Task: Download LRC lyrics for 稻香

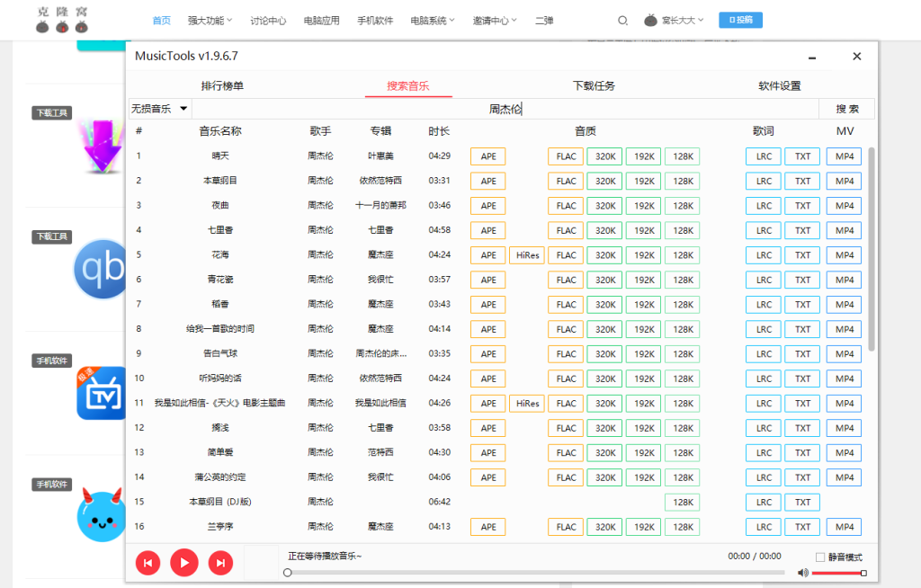Action: (x=764, y=304)
